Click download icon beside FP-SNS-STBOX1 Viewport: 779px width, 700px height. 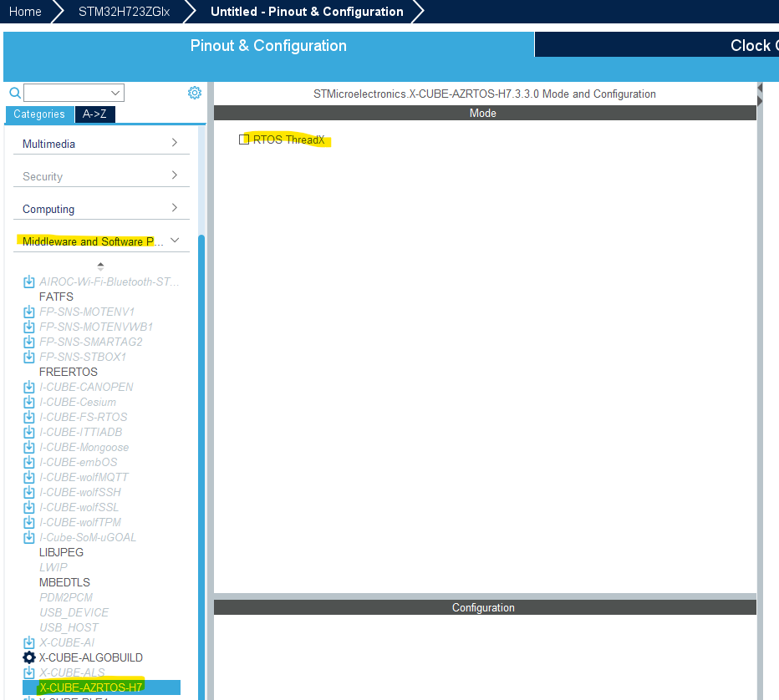[x=29, y=357]
